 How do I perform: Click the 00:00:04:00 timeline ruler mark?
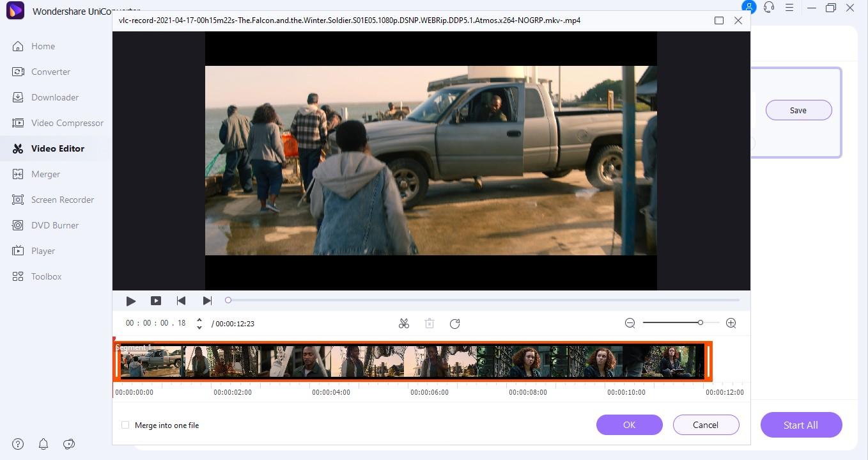click(x=331, y=392)
